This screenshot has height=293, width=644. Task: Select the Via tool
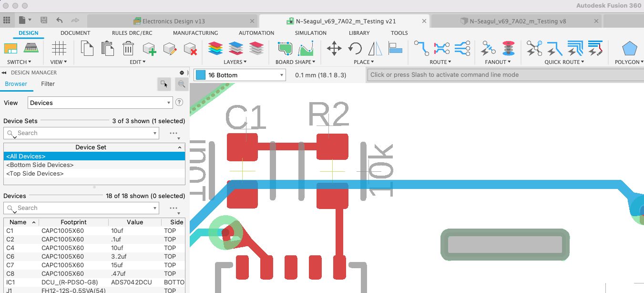509,48
